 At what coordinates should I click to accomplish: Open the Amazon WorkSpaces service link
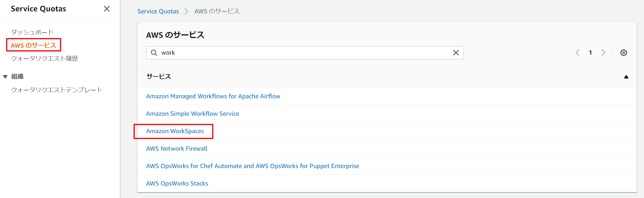pos(175,131)
